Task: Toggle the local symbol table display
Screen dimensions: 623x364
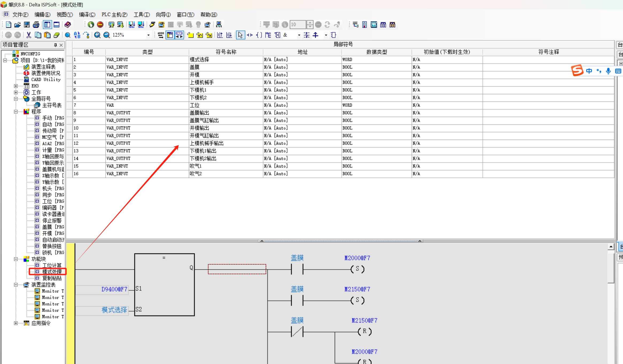Action: [170, 35]
